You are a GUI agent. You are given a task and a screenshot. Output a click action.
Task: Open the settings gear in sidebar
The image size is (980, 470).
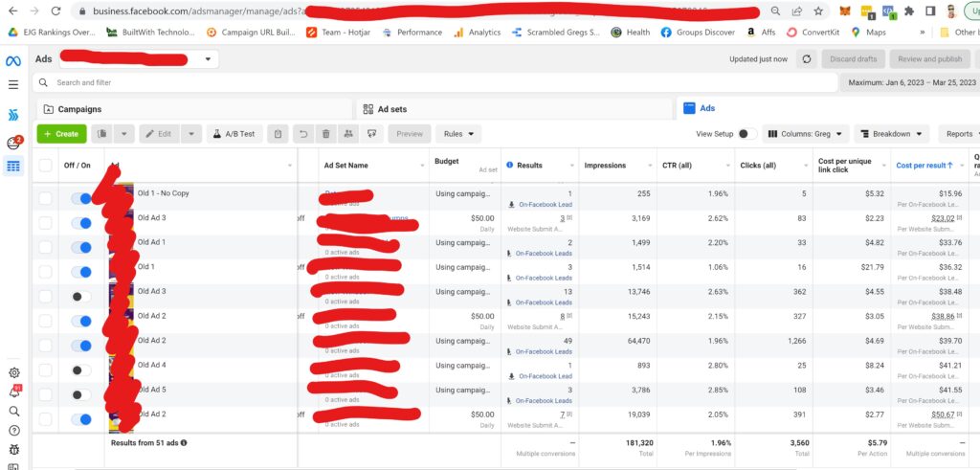click(x=13, y=372)
